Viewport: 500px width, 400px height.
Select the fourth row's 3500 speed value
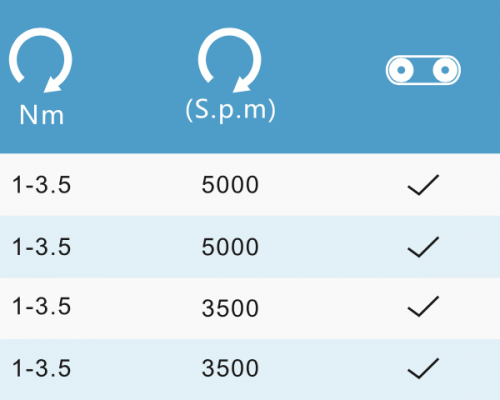pos(230,368)
